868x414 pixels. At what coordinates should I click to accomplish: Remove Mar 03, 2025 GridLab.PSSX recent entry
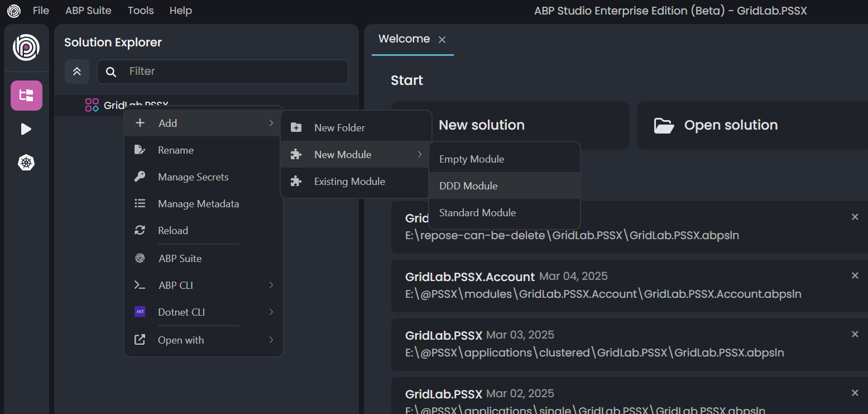click(x=855, y=334)
